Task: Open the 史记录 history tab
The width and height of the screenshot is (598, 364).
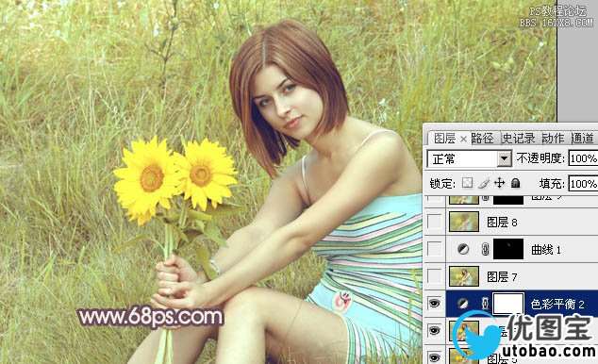Action: click(x=518, y=139)
